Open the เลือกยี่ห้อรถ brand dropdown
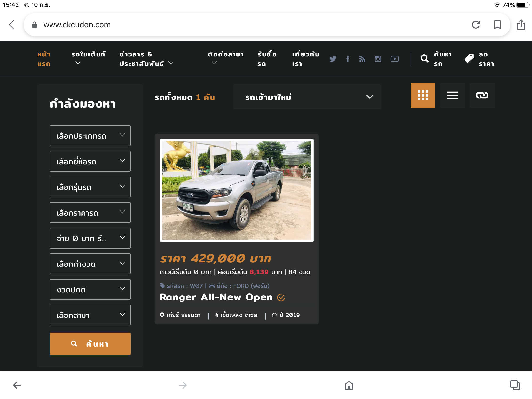The height and width of the screenshot is (399, 532). pos(90,161)
